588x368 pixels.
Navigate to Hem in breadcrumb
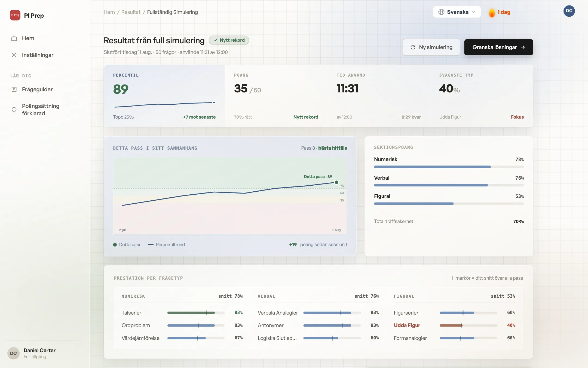pyautogui.click(x=109, y=12)
